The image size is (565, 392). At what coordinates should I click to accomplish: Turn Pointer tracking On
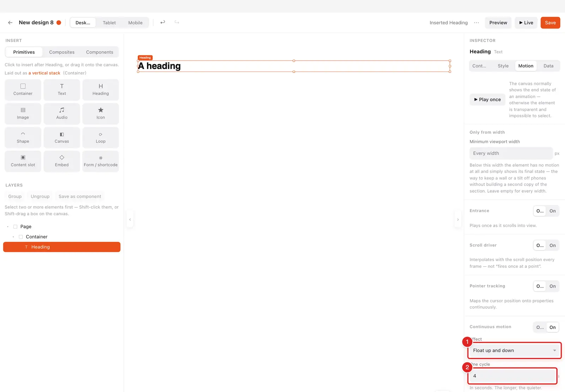click(553, 286)
